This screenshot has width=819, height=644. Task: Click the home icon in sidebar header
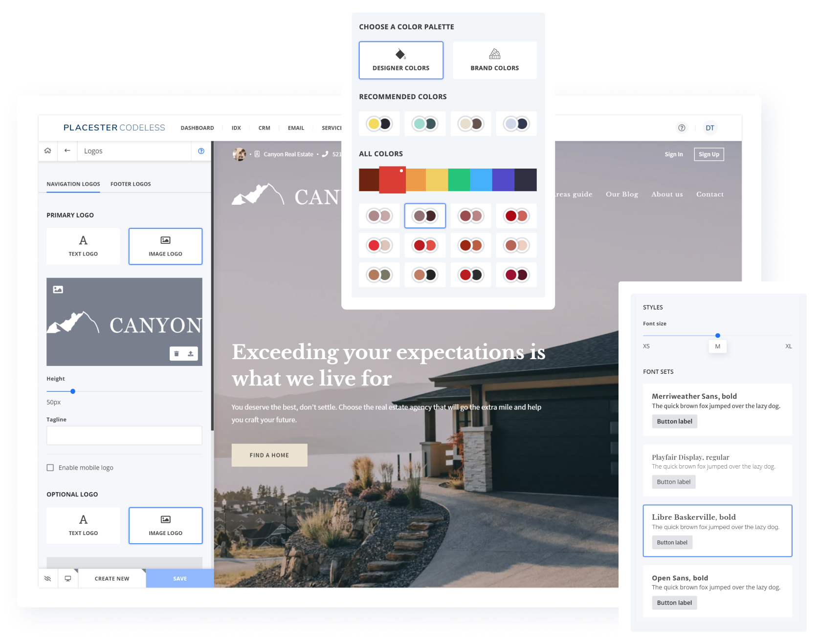tap(47, 151)
